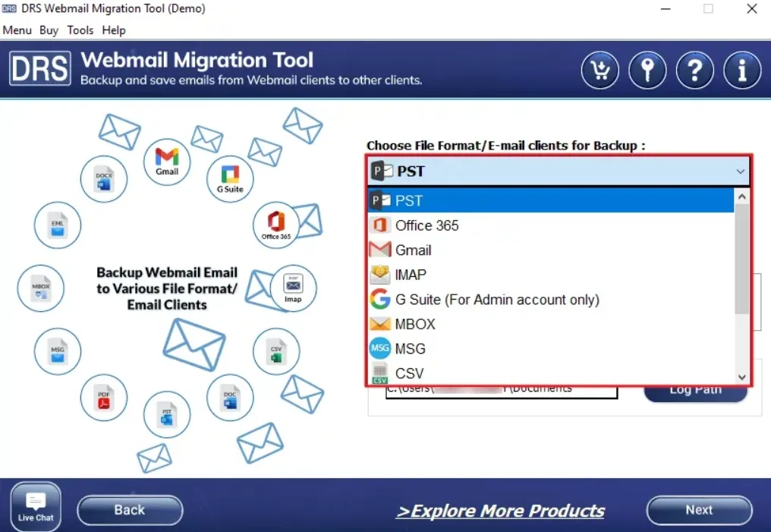Click the shopping cart buy icon
The width and height of the screenshot is (771, 532).
pyautogui.click(x=599, y=71)
